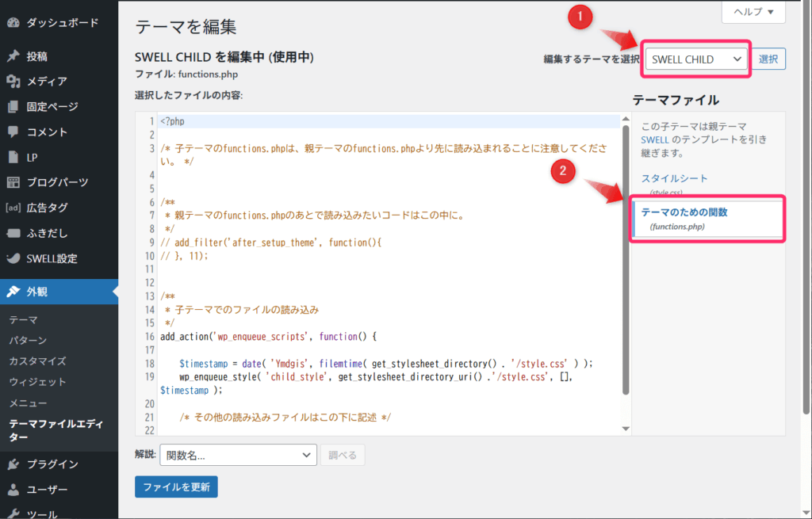Viewport: 812px width, 519px height.
Task: Open テーマファイルエディター submenu link
Action: 56,430
